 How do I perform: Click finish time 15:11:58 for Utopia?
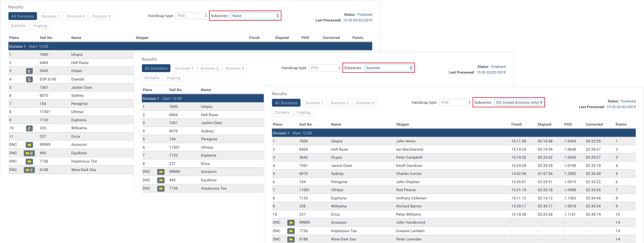tap(519, 141)
